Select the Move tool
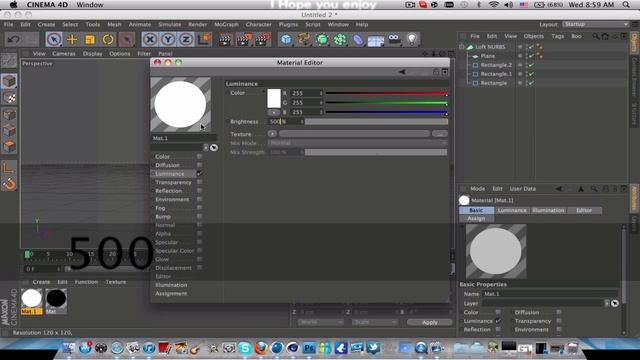Viewport: 640px width, 360px height. (x=72, y=40)
